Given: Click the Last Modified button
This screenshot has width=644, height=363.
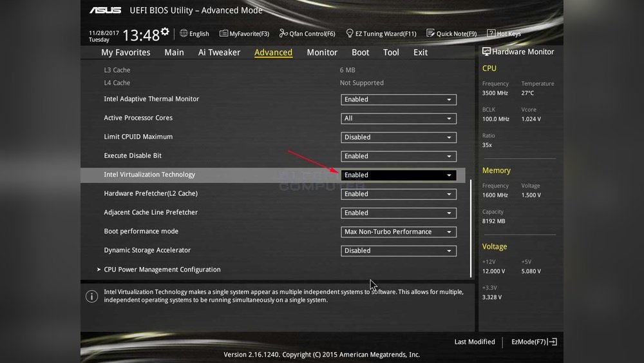Looking at the screenshot, I should coord(475,342).
